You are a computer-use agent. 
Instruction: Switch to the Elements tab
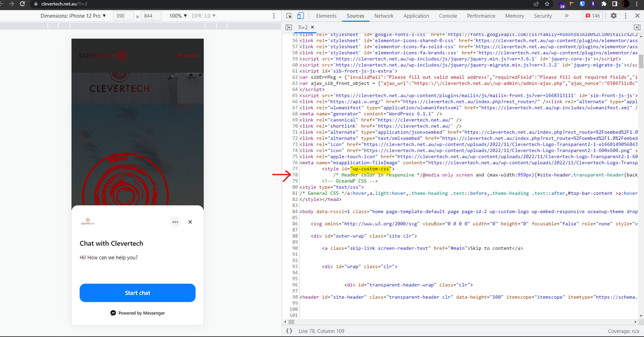[x=326, y=16]
